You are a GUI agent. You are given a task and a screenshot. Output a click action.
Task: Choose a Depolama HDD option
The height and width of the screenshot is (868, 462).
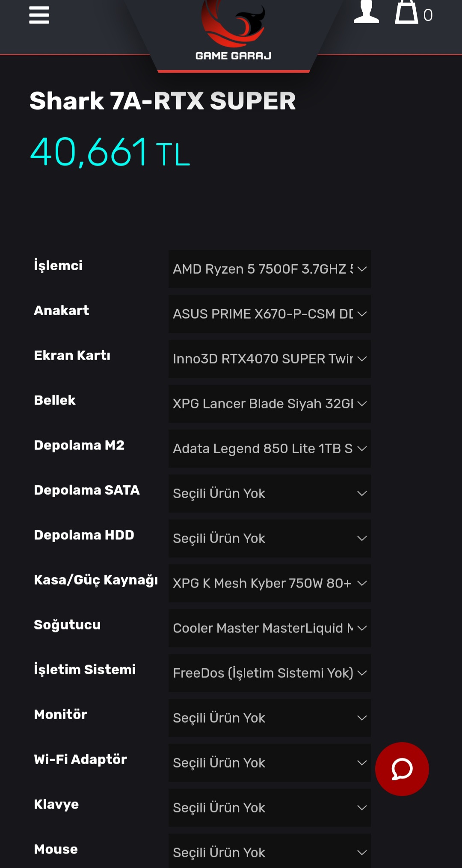pos(269,538)
